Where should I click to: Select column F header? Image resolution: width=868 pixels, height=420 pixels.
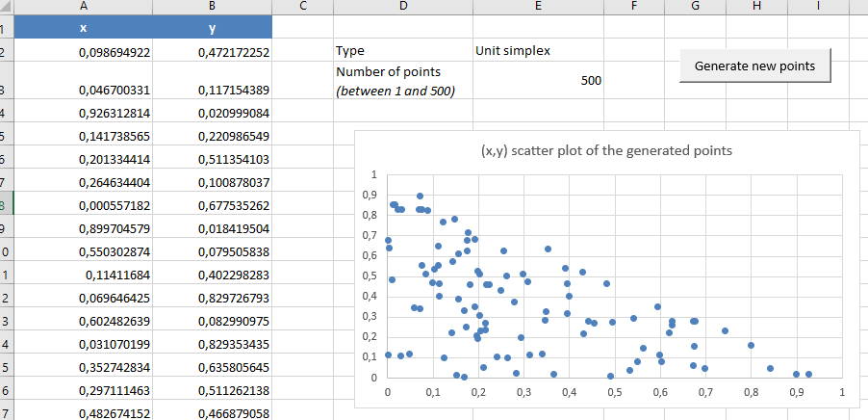(634, 6)
